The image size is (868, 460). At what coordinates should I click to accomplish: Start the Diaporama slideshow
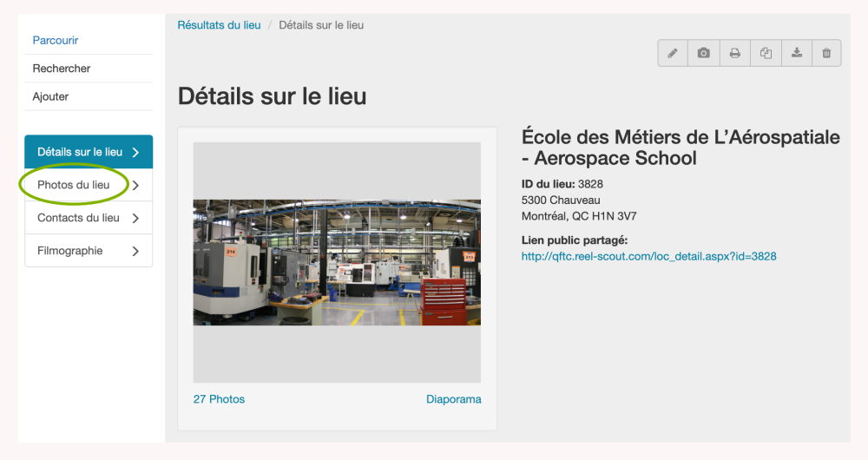pos(453,399)
